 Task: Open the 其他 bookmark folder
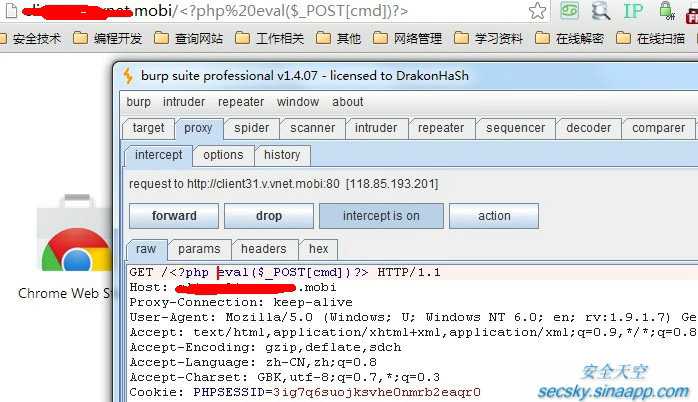(x=338, y=39)
